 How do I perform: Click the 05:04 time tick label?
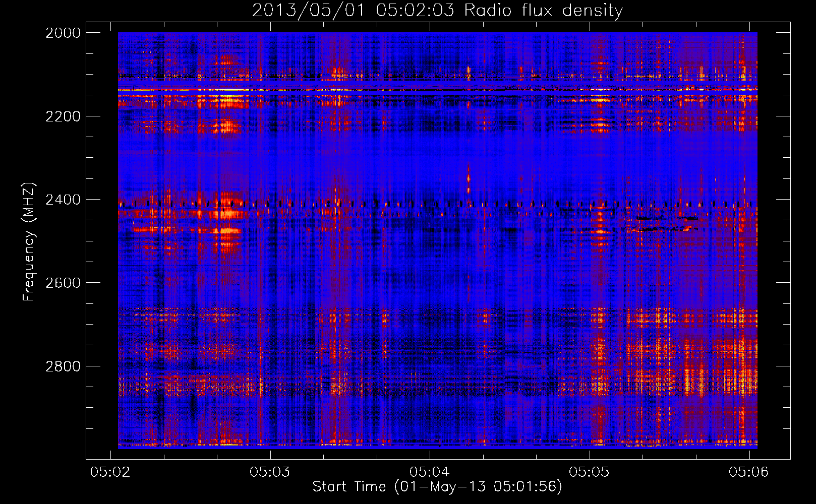point(430,472)
